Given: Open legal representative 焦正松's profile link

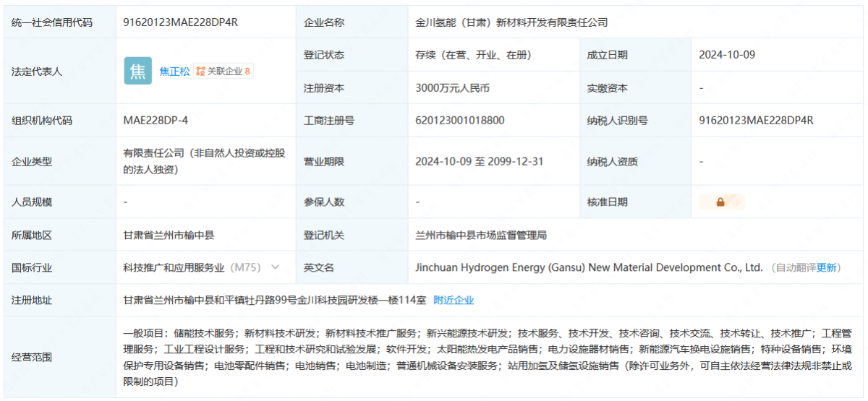Looking at the screenshot, I should coord(174,72).
